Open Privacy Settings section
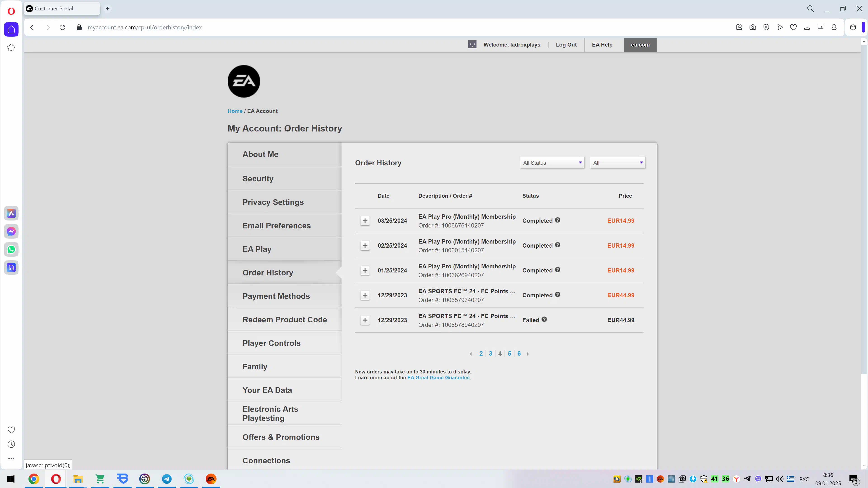 tap(284, 202)
